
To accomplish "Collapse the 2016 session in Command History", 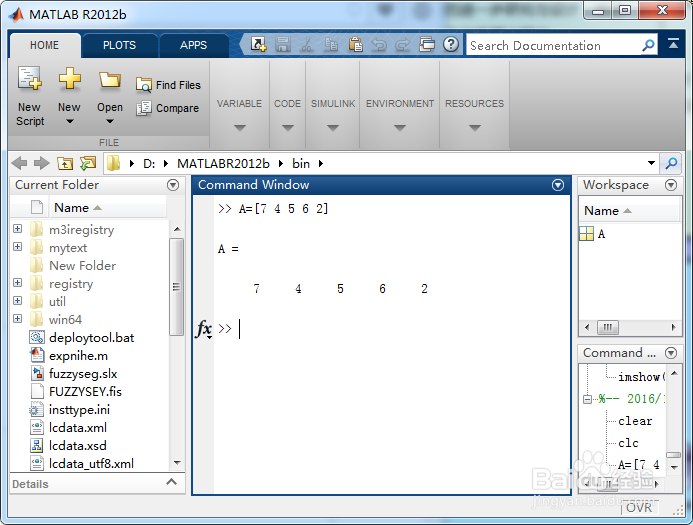I will pos(587,399).
